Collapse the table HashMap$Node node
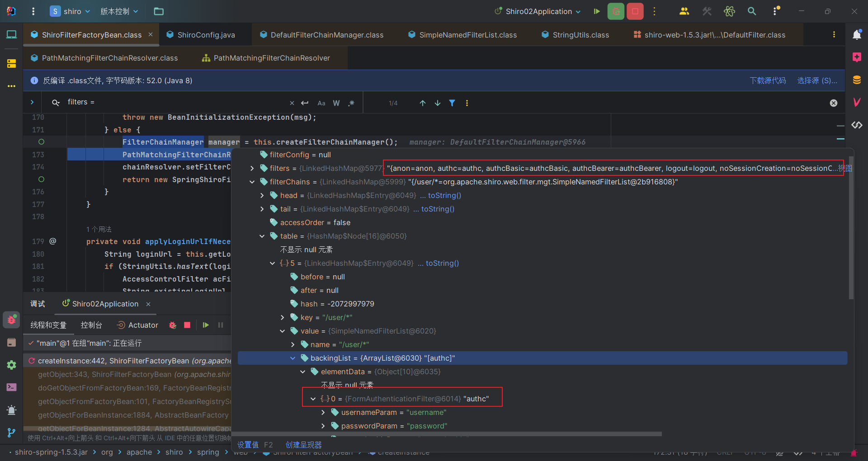This screenshot has width=868, height=461. (262, 236)
